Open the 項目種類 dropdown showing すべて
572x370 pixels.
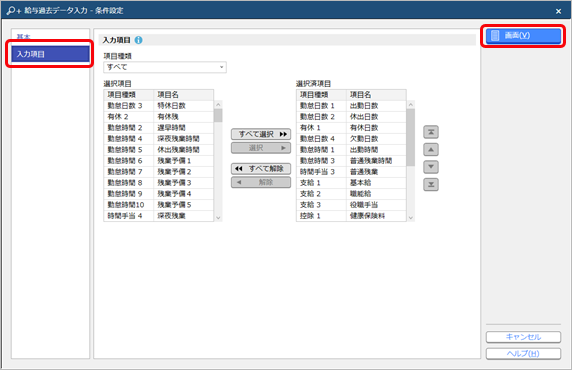[165, 67]
